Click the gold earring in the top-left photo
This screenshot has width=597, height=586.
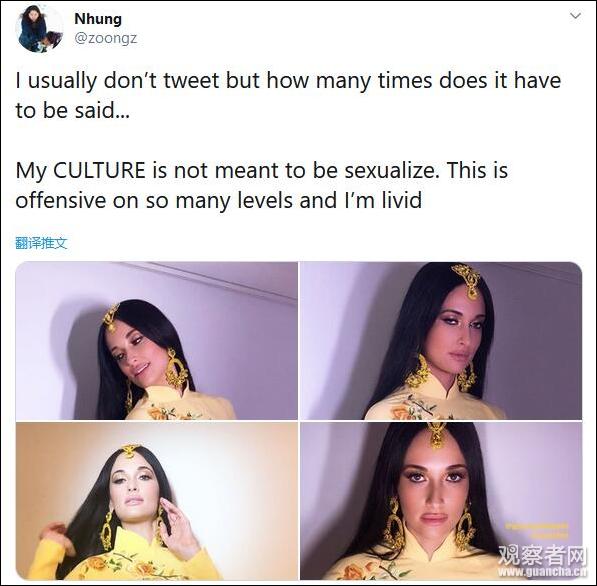click(x=176, y=368)
